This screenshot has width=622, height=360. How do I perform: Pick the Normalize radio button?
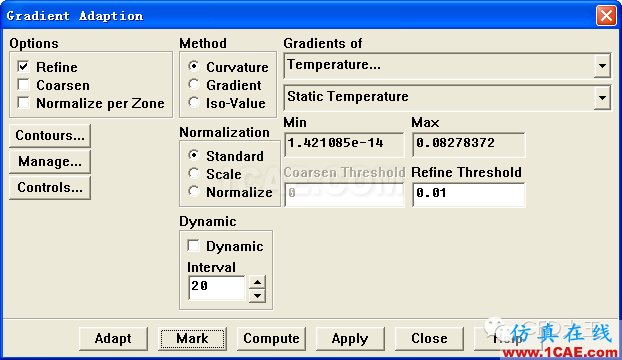pos(194,192)
